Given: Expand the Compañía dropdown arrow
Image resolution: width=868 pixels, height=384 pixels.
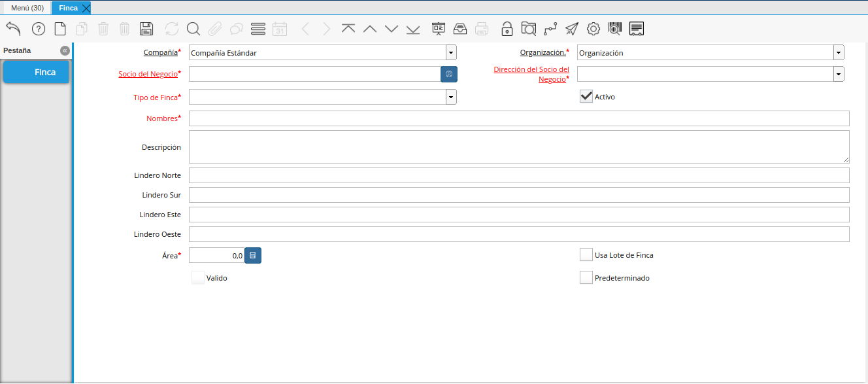Looking at the screenshot, I should coord(451,53).
